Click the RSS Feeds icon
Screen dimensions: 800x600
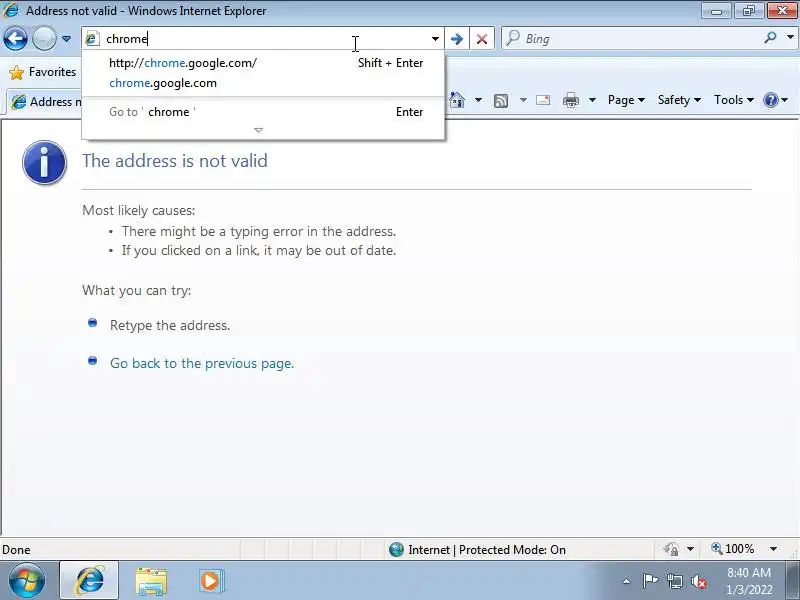point(501,101)
